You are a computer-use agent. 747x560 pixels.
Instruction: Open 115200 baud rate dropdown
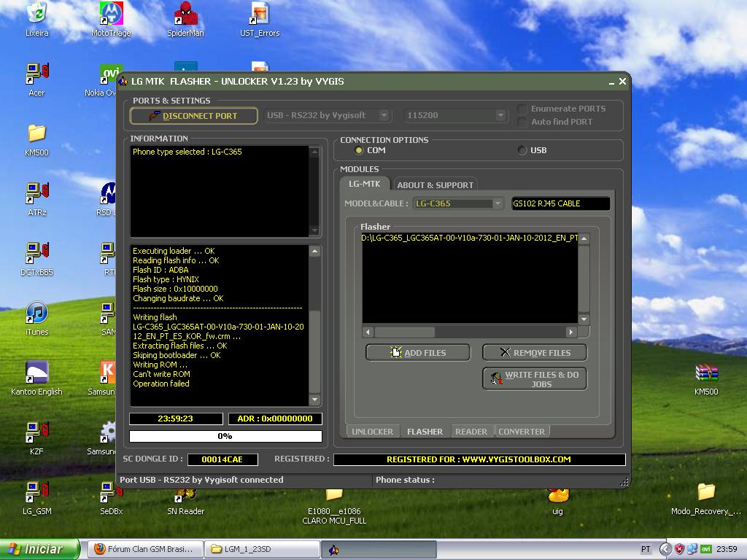coord(500,115)
